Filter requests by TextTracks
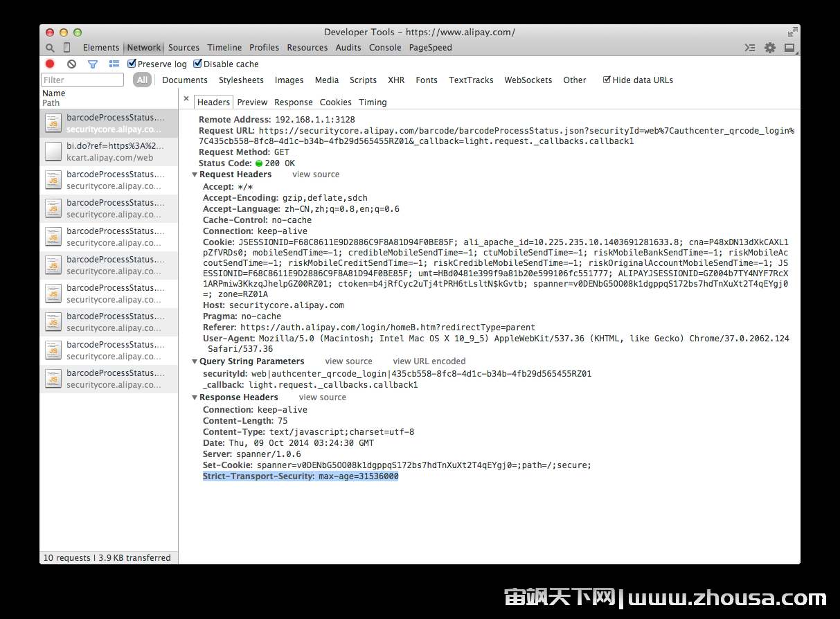This screenshot has height=619, width=840. (x=471, y=80)
